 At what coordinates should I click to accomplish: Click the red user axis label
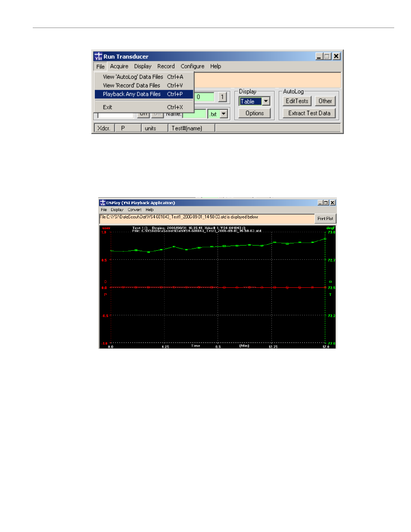pyautogui.click(x=106, y=228)
